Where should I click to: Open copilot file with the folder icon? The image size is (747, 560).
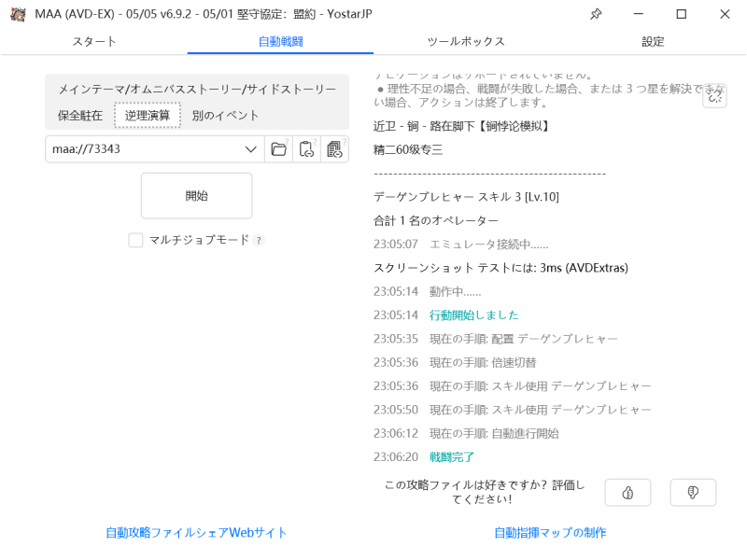pyautogui.click(x=278, y=149)
